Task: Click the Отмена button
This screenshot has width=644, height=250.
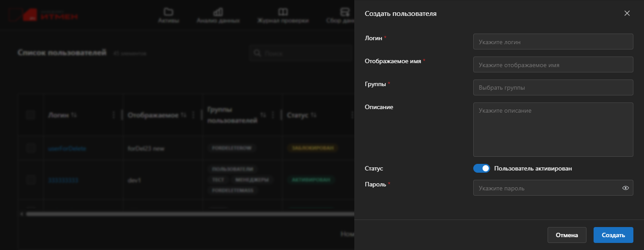Action: click(x=567, y=235)
